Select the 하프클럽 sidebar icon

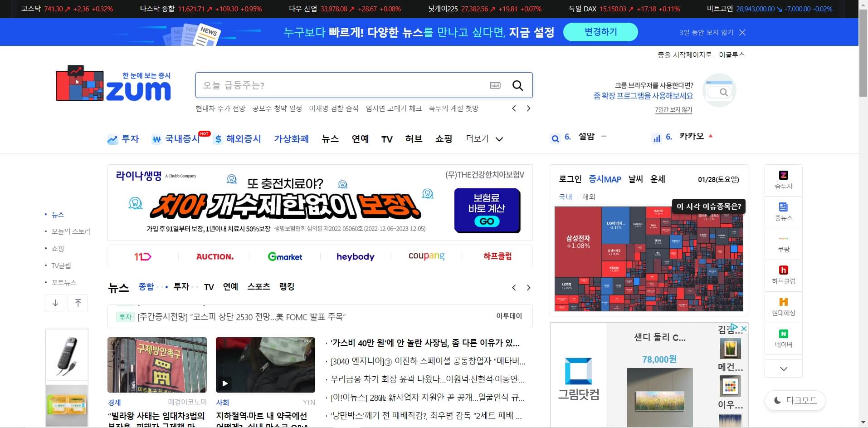click(783, 275)
